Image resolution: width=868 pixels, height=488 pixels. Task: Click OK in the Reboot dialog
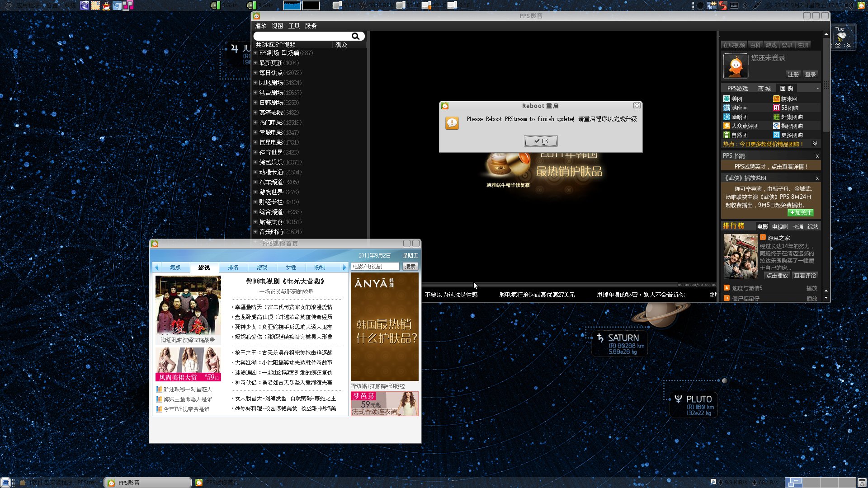pos(541,141)
